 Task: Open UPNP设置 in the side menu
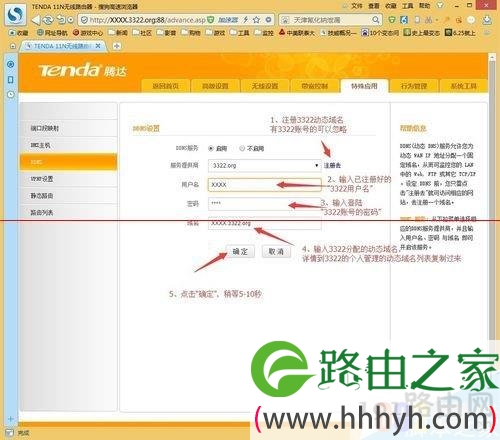click(x=69, y=179)
